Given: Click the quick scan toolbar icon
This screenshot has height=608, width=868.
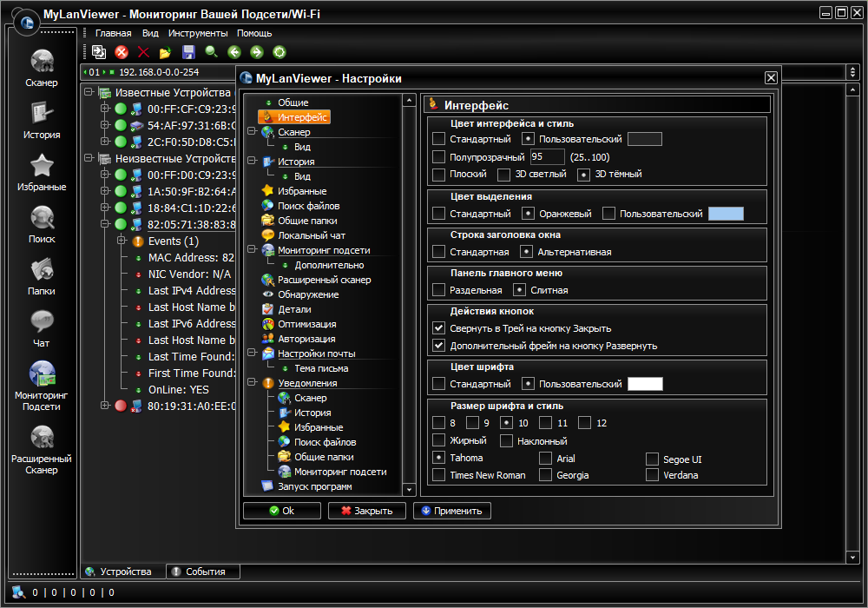Looking at the screenshot, I should tap(99, 52).
